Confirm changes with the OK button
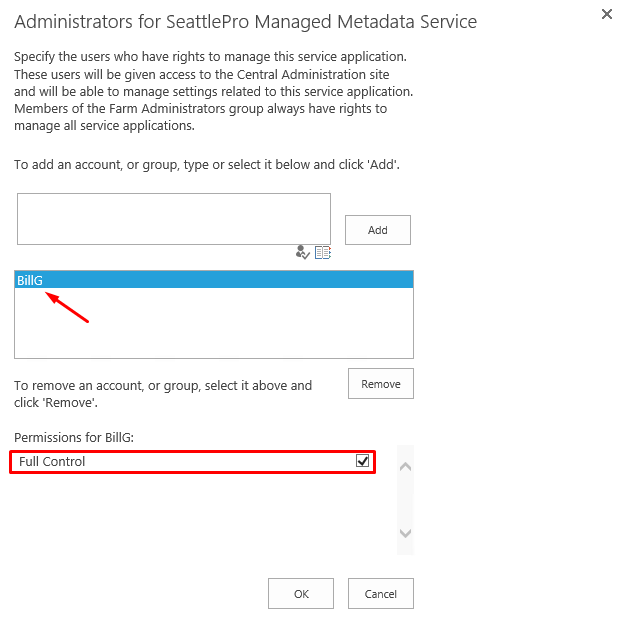The image size is (621, 621). point(301,594)
